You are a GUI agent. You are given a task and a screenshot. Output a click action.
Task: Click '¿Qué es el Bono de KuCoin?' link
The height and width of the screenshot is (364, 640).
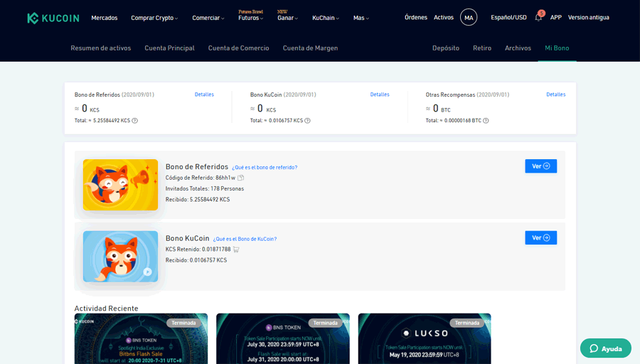click(x=245, y=239)
